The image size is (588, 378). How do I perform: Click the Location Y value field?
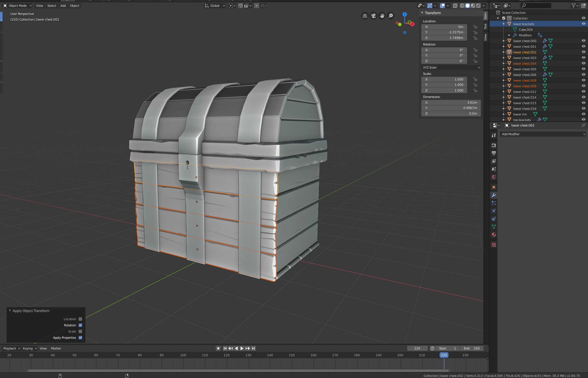444,32
